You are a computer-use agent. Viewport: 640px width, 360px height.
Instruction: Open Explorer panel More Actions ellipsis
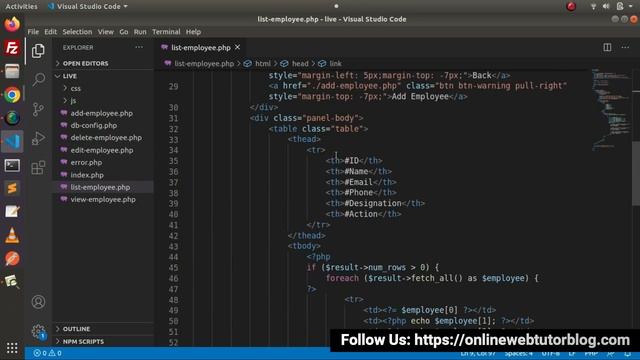139,47
